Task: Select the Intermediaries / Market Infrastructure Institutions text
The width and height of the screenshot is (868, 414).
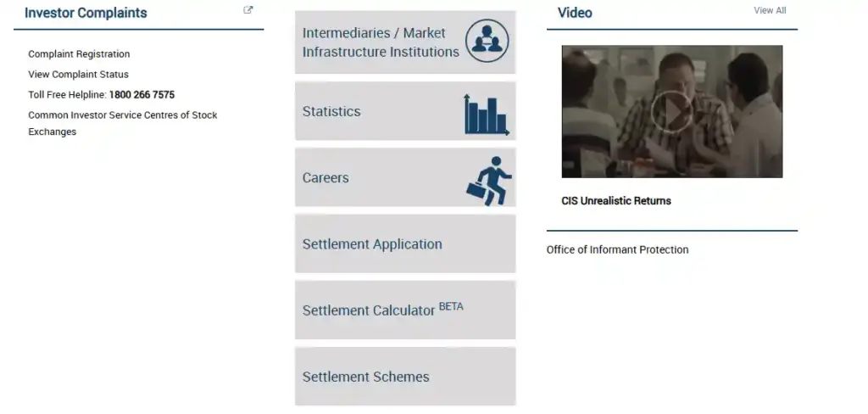Action: click(381, 42)
